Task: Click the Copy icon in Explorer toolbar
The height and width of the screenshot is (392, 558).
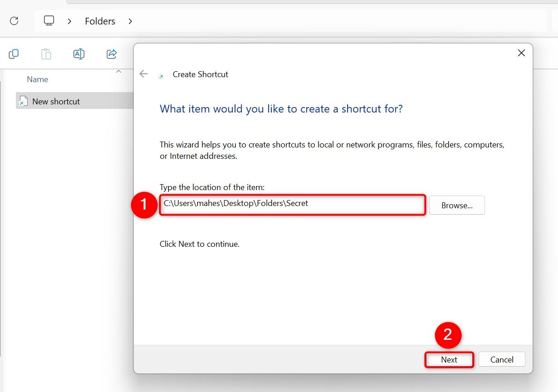Action: pyautogui.click(x=14, y=54)
